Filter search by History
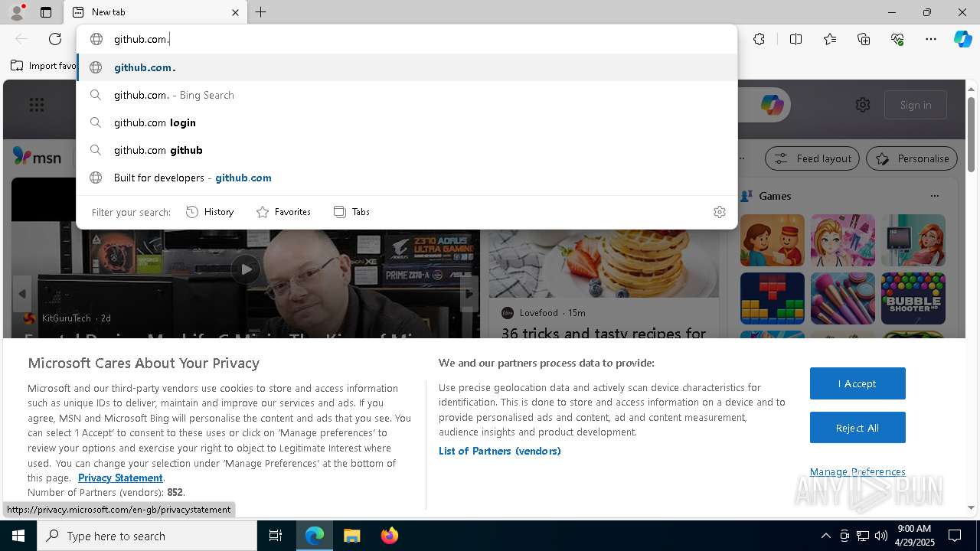 210,212
